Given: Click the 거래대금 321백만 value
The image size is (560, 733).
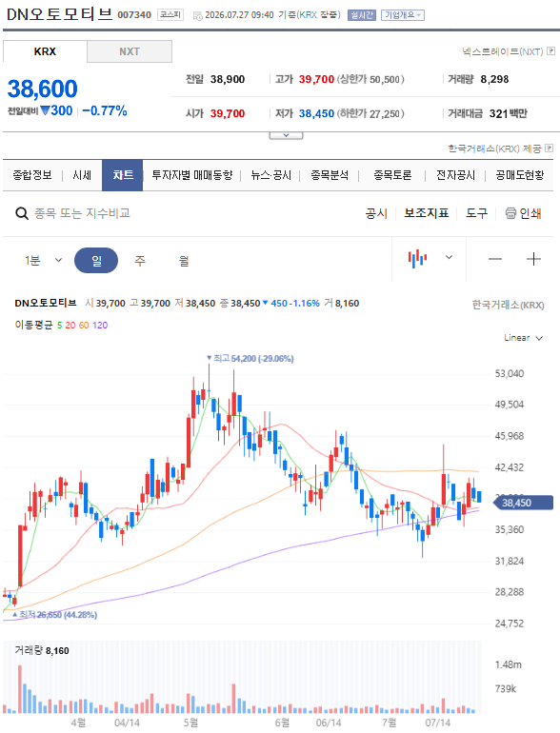Looking at the screenshot, I should [x=508, y=113].
